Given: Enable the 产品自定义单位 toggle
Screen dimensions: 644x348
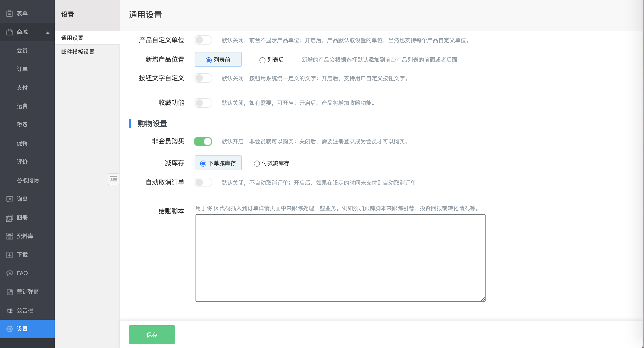Looking at the screenshot, I should pyautogui.click(x=203, y=40).
